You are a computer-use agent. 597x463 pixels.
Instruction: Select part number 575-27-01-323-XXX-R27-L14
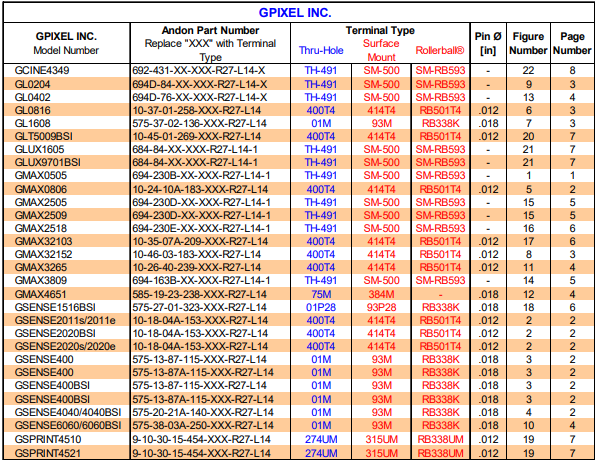pos(200,307)
